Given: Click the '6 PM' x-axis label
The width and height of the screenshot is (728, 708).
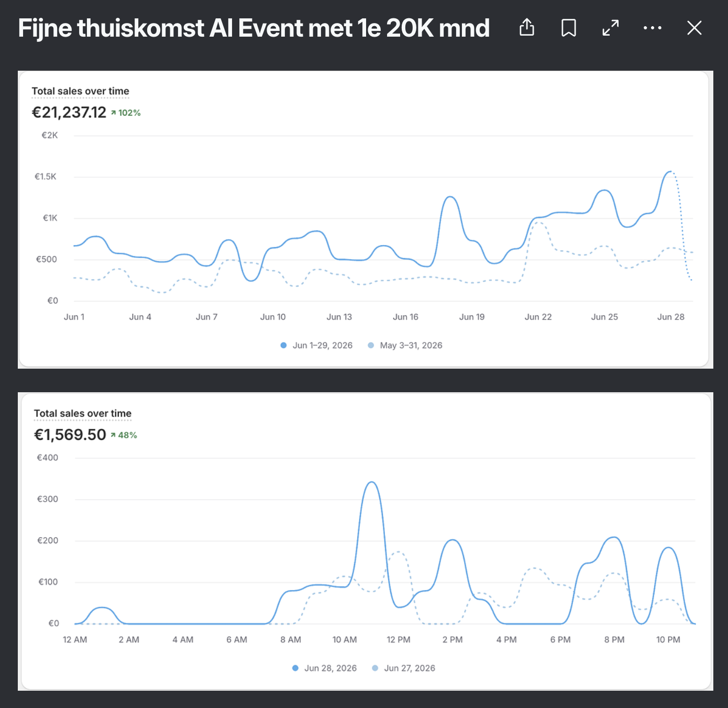Looking at the screenshot, I should [560, 640].
